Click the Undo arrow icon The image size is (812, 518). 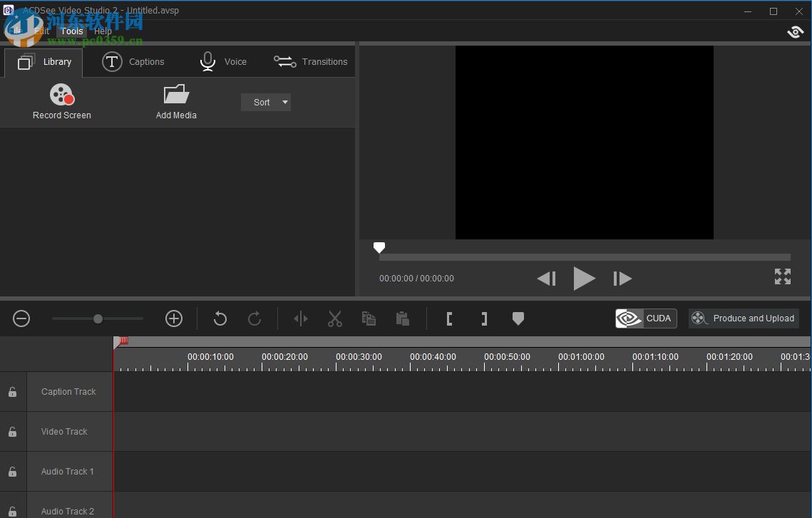click(x=220, y=318)
